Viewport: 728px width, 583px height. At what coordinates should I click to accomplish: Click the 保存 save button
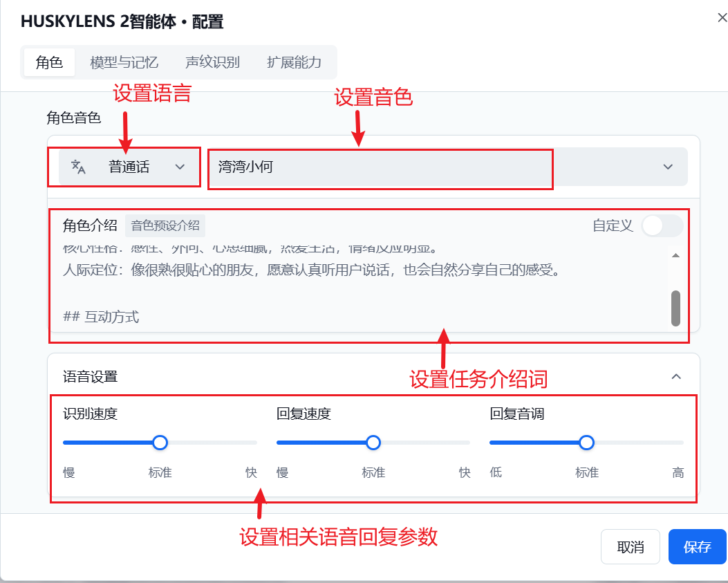[x=697, y=547]
